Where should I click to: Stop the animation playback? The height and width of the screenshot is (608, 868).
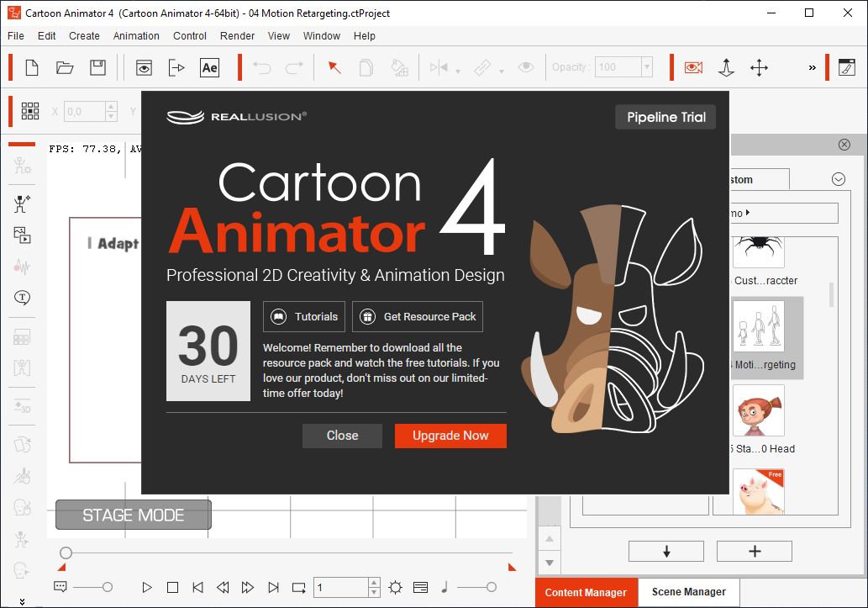click(x=173, y=588)
